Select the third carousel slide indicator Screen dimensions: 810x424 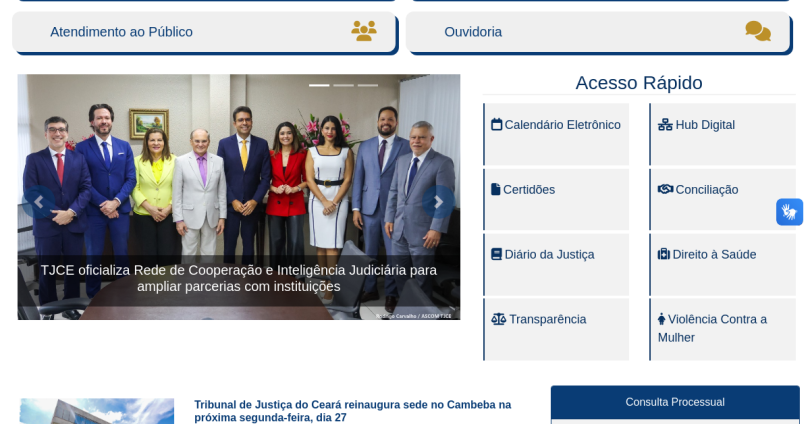click(368, 85)
